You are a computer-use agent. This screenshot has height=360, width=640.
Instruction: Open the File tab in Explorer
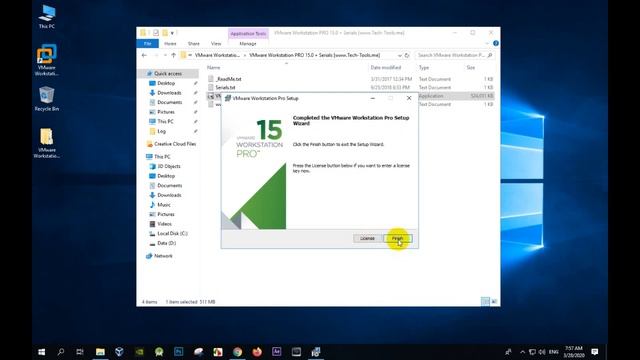[148, 44]
